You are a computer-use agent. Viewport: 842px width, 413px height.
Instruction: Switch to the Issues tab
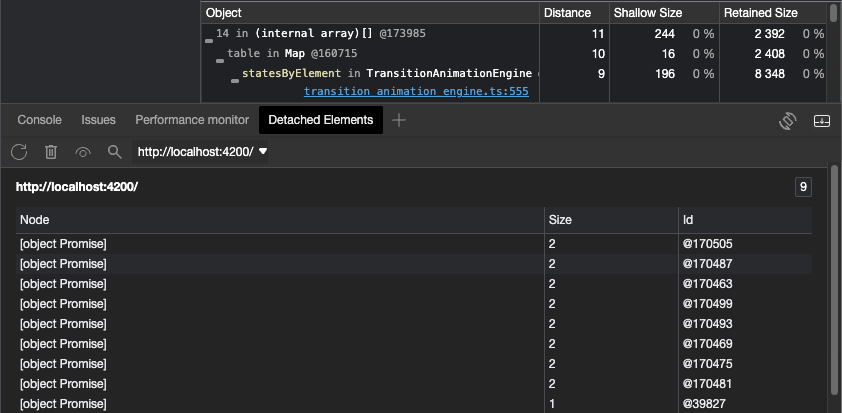click(98, 120)
